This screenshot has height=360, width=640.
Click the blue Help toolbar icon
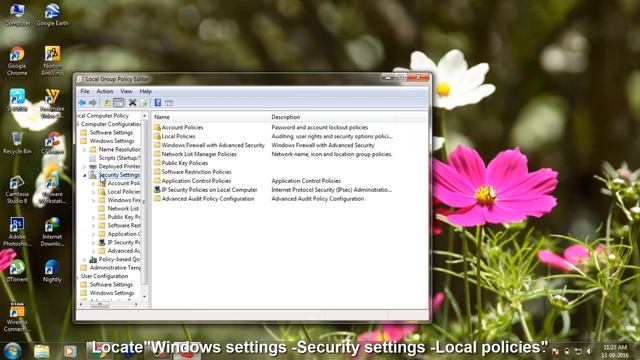[158, 103]
